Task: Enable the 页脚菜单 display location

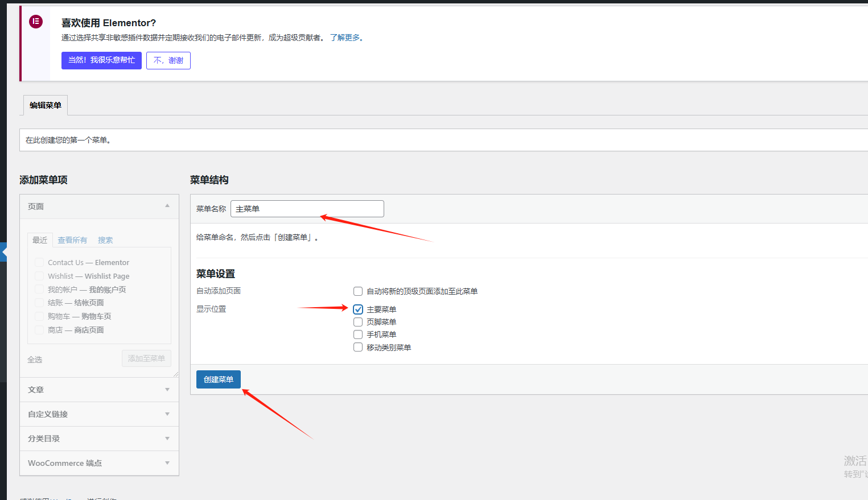Action: tap(358, 322)
